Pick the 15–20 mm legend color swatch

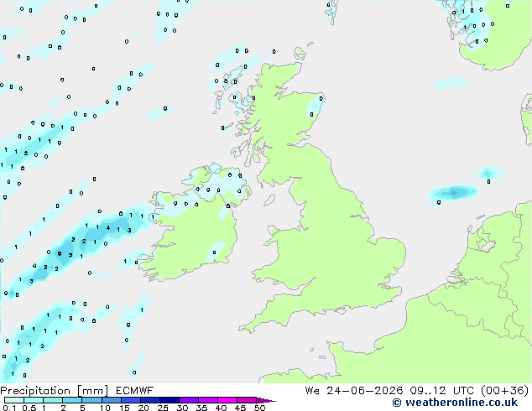(x=130, y=400)
